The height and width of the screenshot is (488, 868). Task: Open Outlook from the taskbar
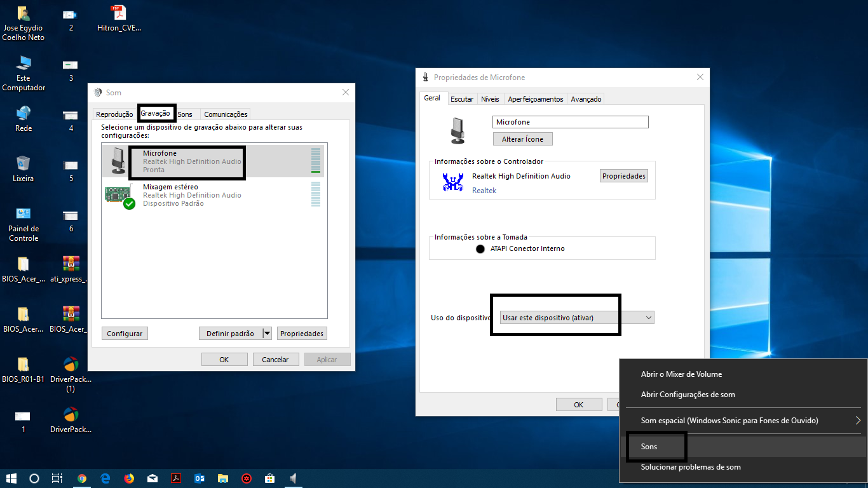[x=199, y=478]
